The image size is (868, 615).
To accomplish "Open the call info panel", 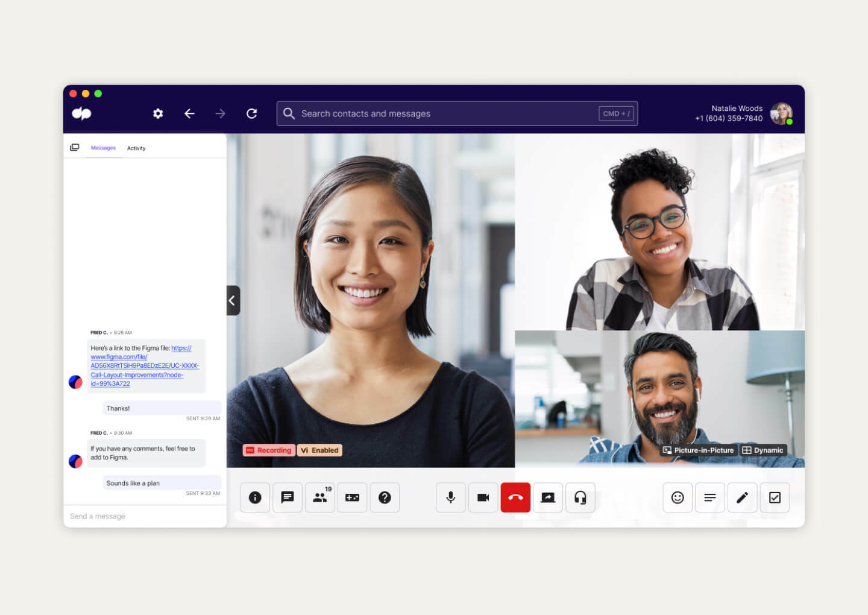I will point(255,497).
